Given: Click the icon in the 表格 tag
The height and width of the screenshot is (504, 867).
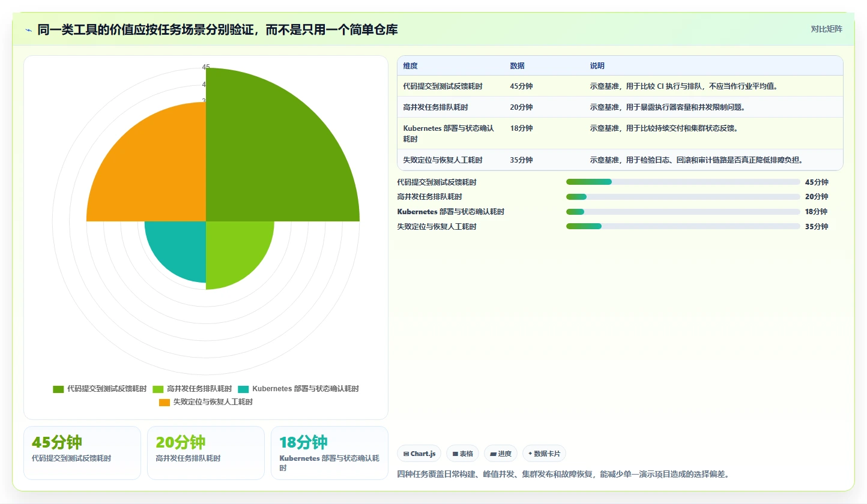Looking at the screenshot, I should pos(455,454).
